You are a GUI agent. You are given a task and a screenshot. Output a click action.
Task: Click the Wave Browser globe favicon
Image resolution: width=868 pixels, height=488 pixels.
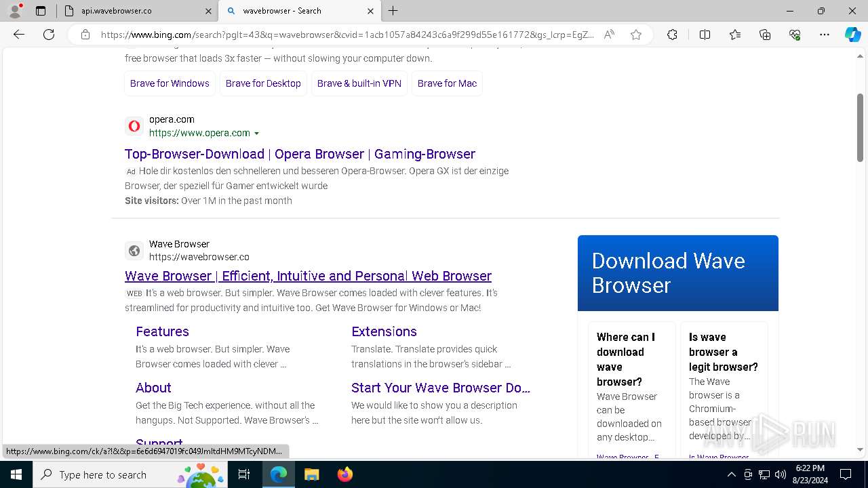coord(134,251)
